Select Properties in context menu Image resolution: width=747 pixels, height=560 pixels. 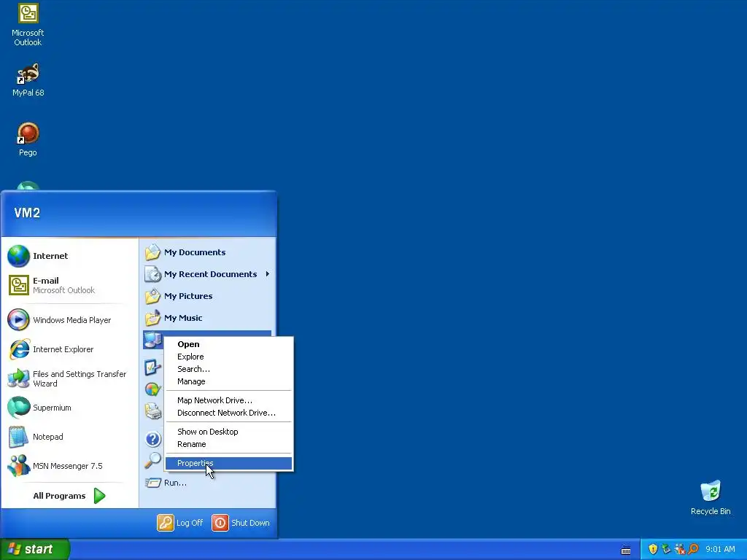coord(228,463)
